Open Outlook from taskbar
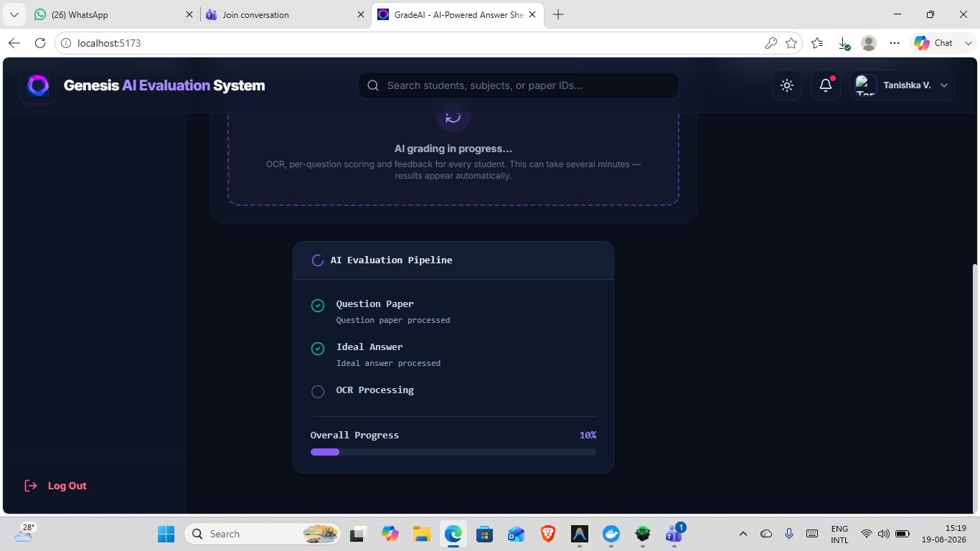This screenshot has height=551, width=980. pos(516,534)
